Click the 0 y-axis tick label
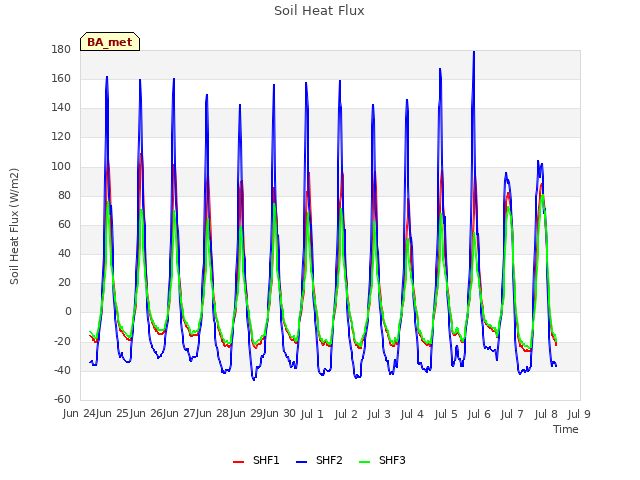Image resolution: width=640 pixels, height=480 pixels. click(x=68, y=312)
